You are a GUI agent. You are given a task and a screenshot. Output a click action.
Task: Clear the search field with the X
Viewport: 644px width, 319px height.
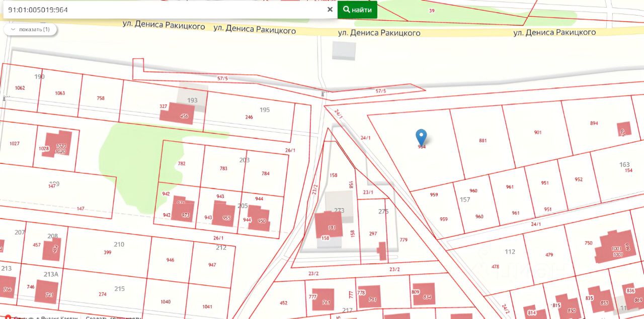click(330, 10)
